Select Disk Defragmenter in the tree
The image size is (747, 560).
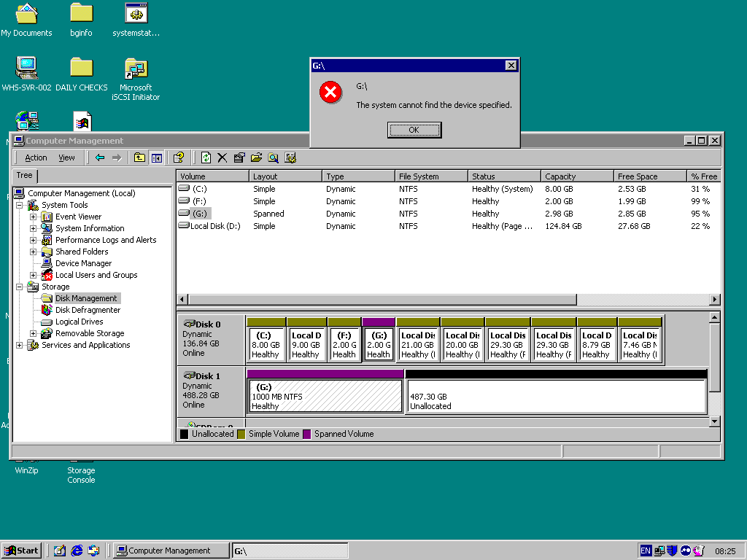(x=88, y=310)
